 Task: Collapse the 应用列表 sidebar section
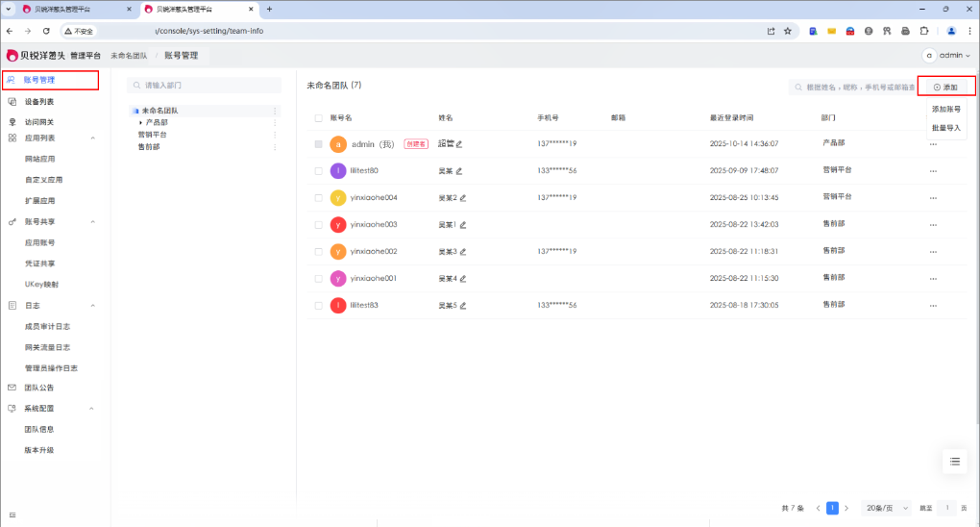point(93,138)
